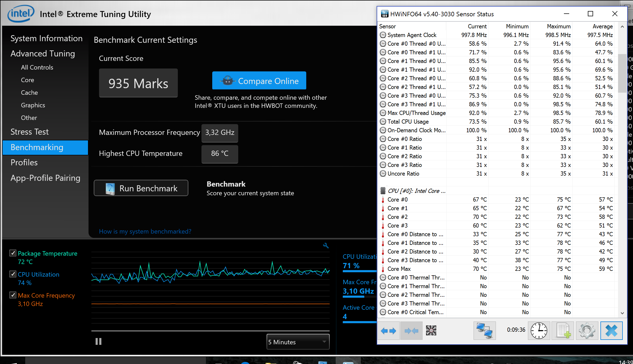The image size is (633, 364).
Task: Open HWiNFO sensor settings gear icon
Action: 587,331
